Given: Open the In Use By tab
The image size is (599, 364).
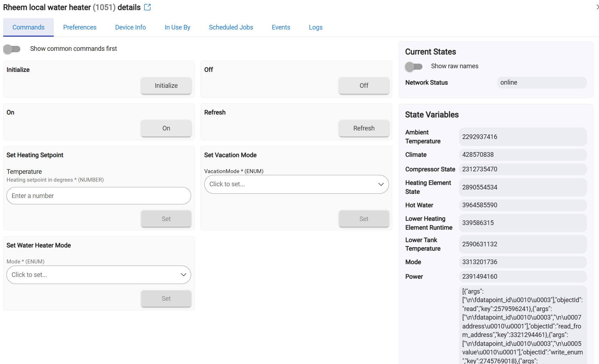Looking at the screenshot, I should (x=177, y=27).
